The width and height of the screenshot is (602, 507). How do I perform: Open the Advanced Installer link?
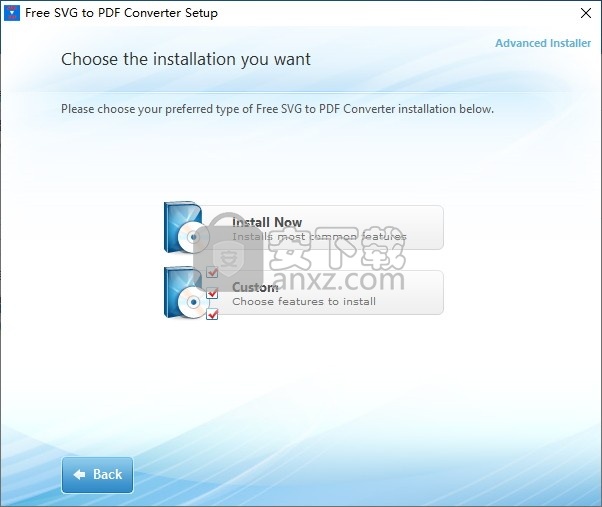click(542, 43)
